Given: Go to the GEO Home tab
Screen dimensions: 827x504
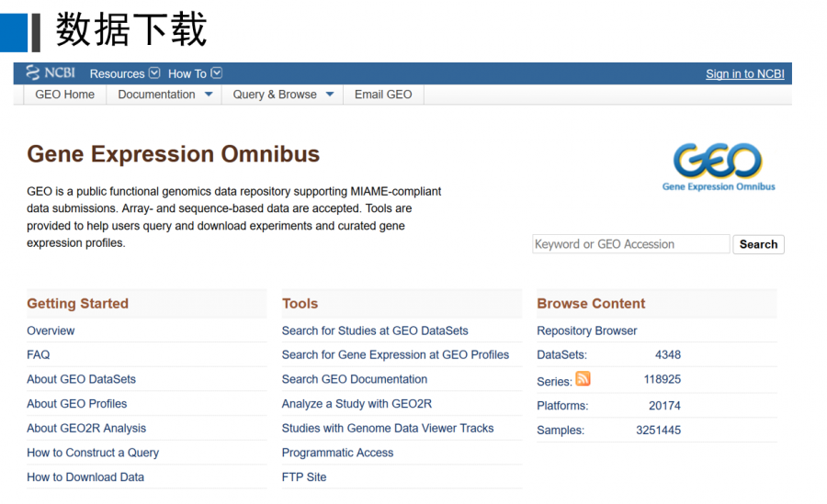Looking at the screenshot, I should (64, 95).
